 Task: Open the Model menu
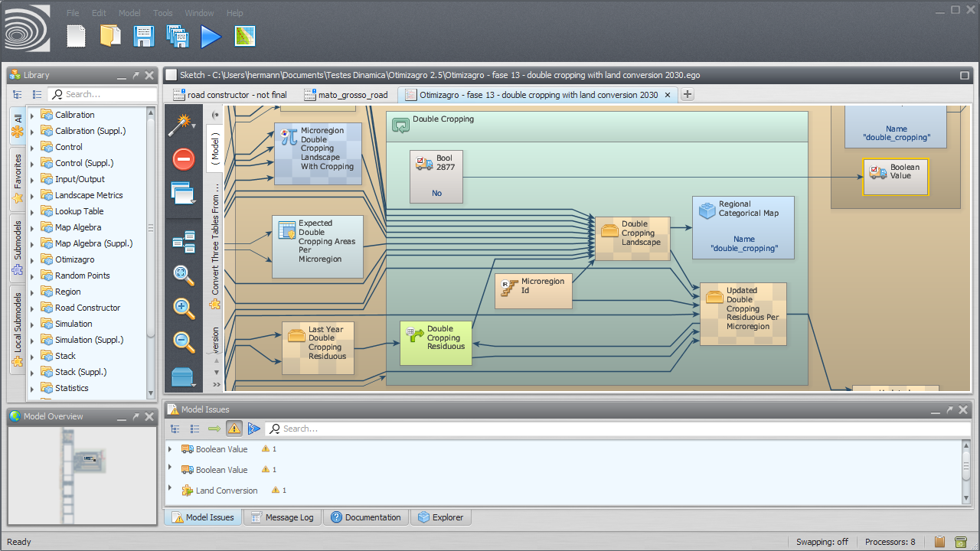pyautogui.click(x=129, y=12)
